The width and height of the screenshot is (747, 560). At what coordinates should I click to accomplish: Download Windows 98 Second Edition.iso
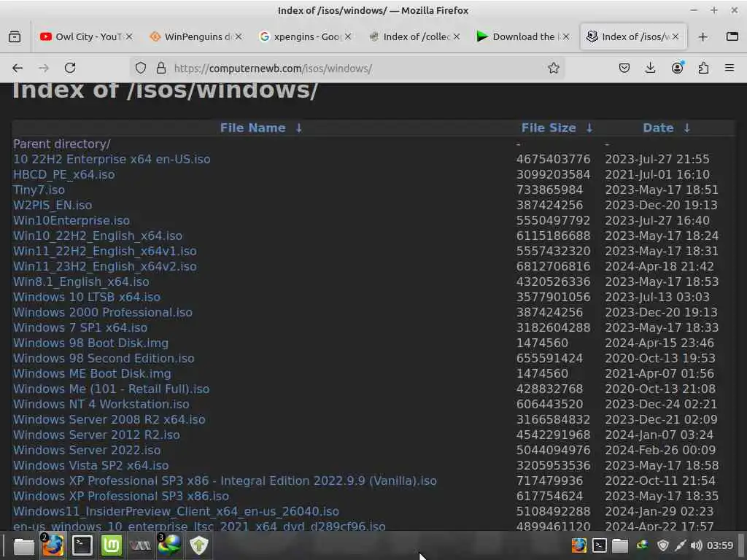[104, 358]
